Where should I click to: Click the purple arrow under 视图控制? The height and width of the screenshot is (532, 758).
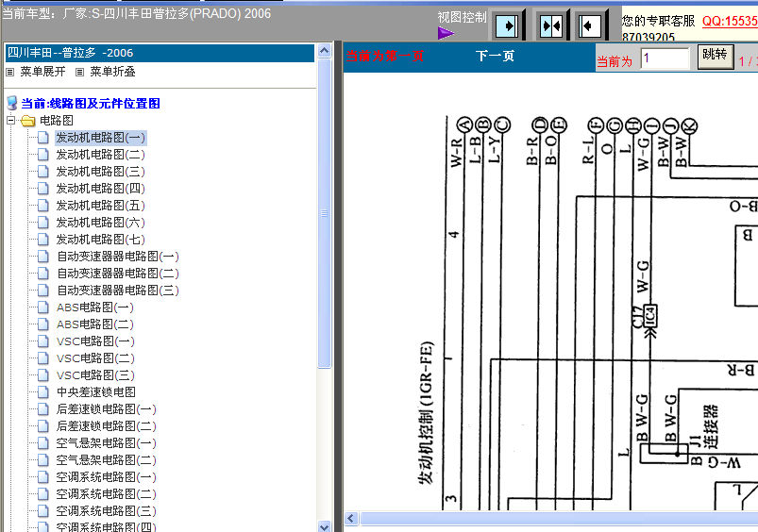click(x=446, y=33)
